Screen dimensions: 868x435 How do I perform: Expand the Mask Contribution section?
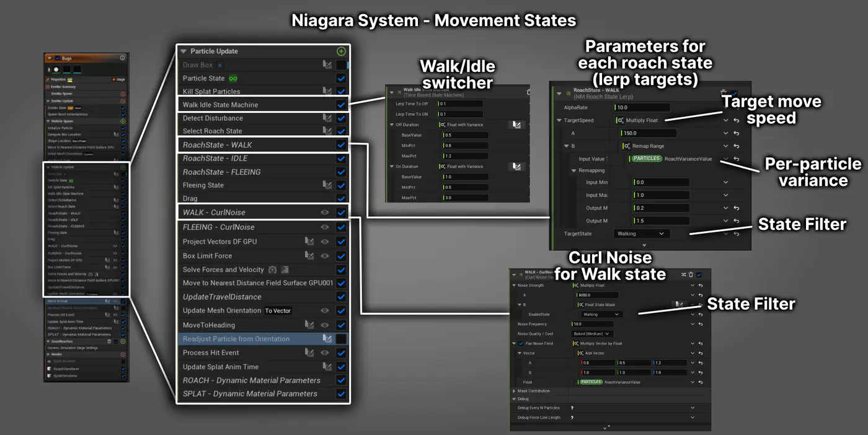point(514,391)
